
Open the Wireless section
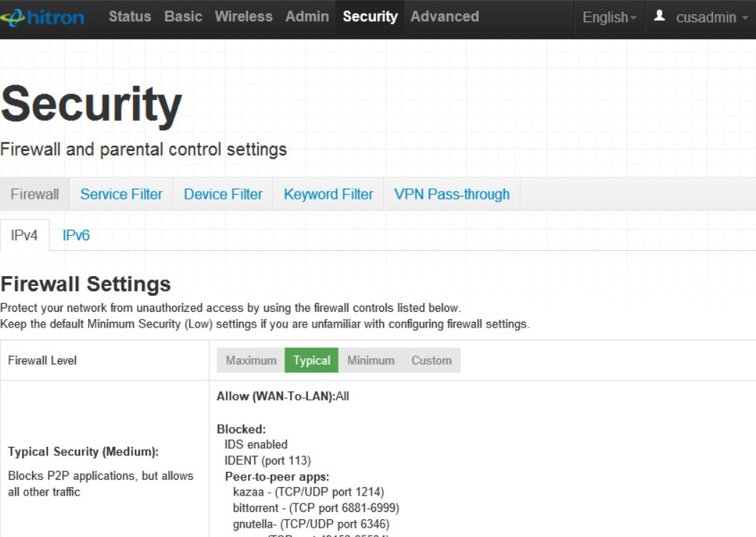[244, 16]
